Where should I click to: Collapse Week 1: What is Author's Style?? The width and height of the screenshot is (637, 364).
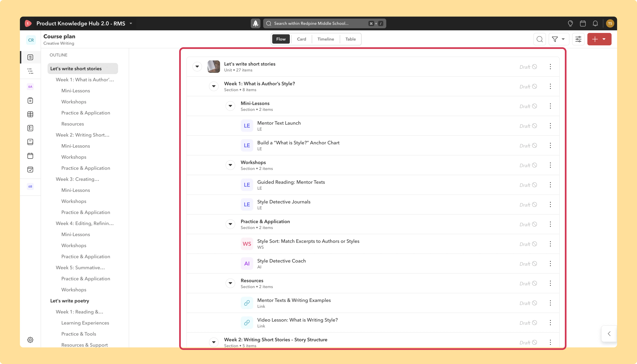[214, 86]
